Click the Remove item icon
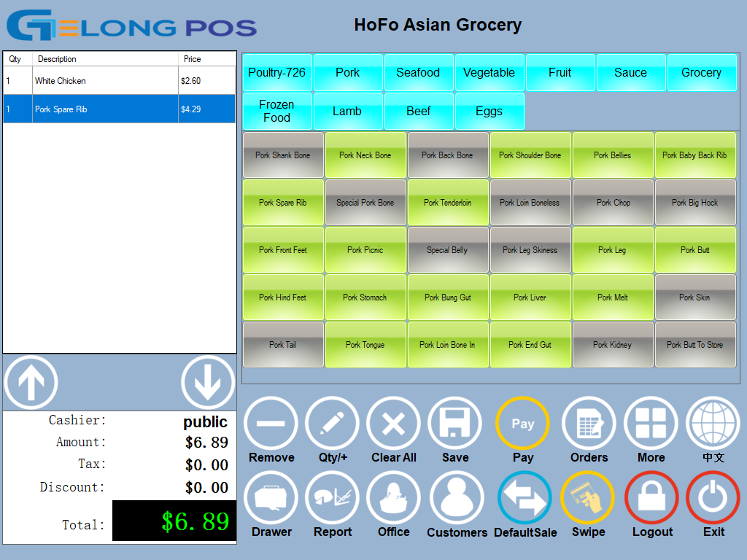747x560 pixels. (271, 424)
